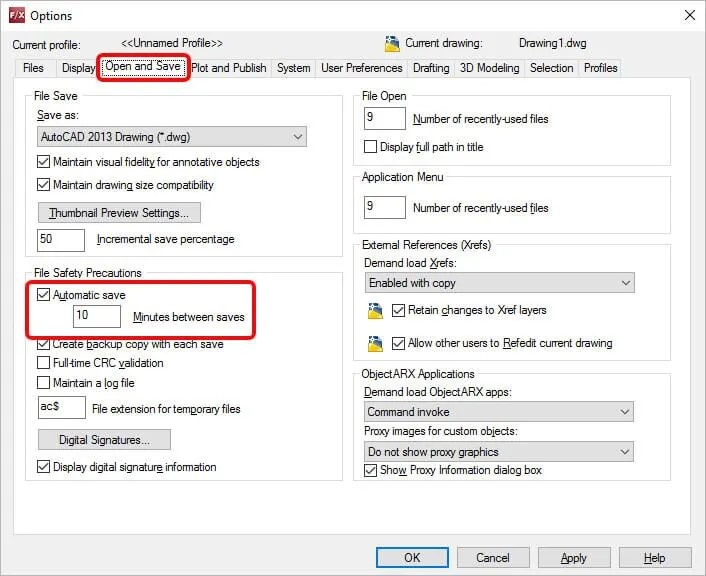Enable Full-time CRC validation
706x576 pixels.
tap(43, 363)
